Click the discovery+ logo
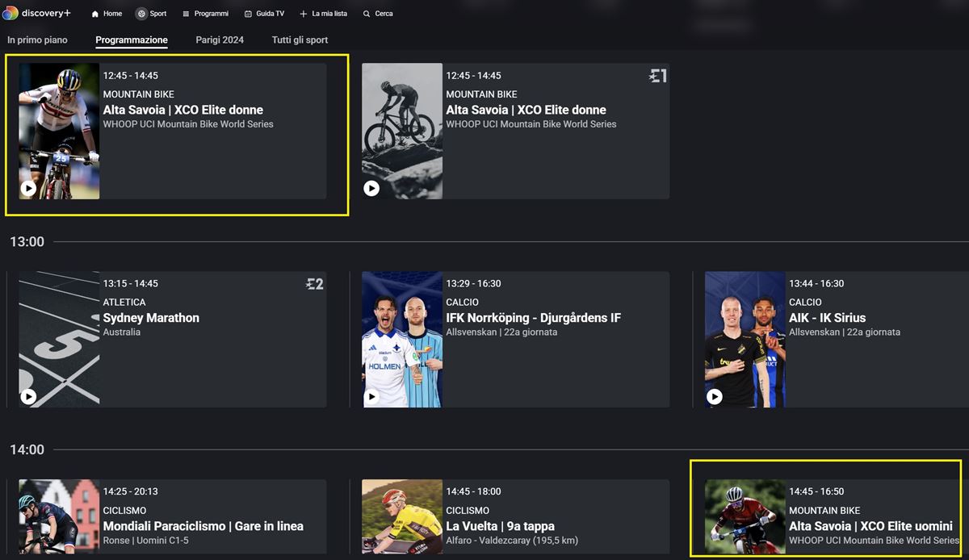Image resolution: width=969 pixels, height=560 pixels. (36, 13)
